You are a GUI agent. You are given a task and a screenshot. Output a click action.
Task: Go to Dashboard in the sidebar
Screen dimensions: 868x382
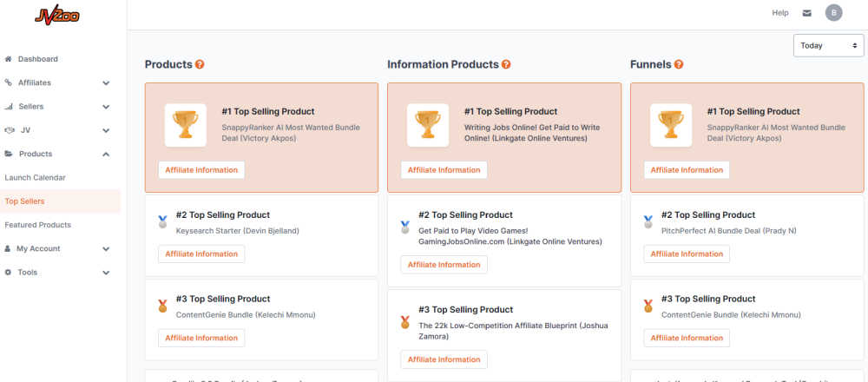click(x=37, y=59)
